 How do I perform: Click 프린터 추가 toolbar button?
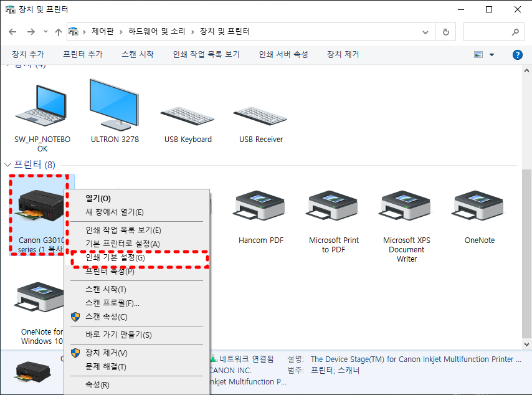83,54
